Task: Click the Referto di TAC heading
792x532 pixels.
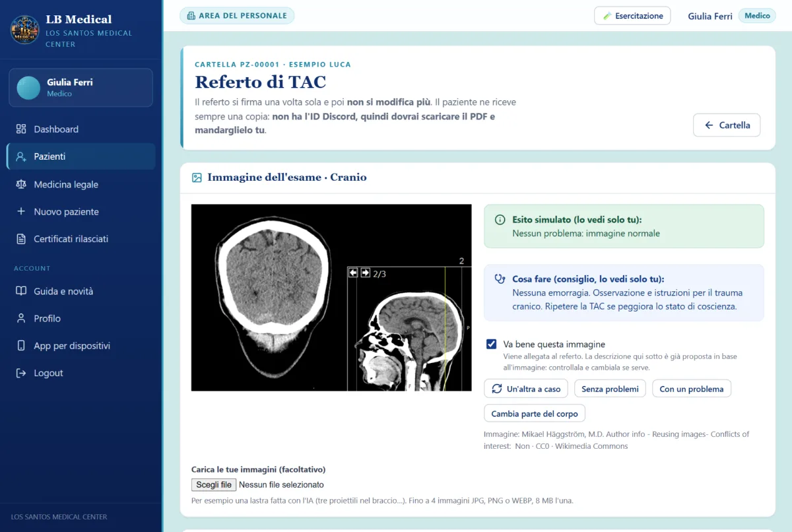Action: (261, 83)
